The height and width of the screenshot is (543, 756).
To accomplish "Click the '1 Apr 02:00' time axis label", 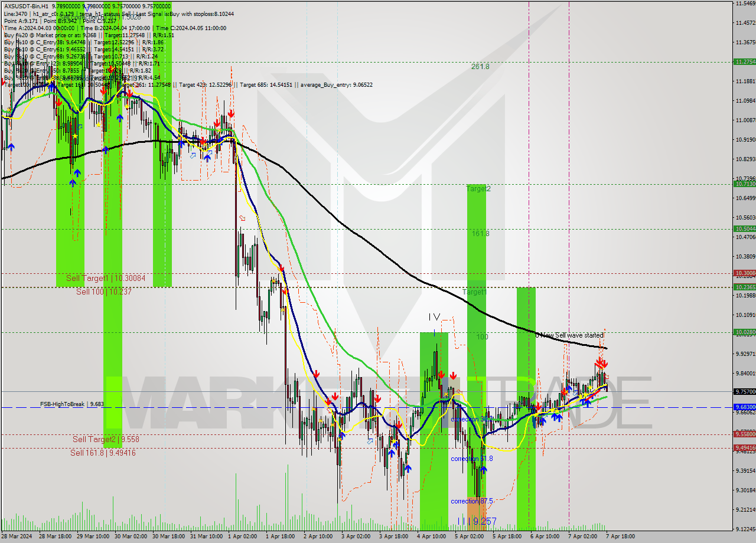I will tap(243, 537).
